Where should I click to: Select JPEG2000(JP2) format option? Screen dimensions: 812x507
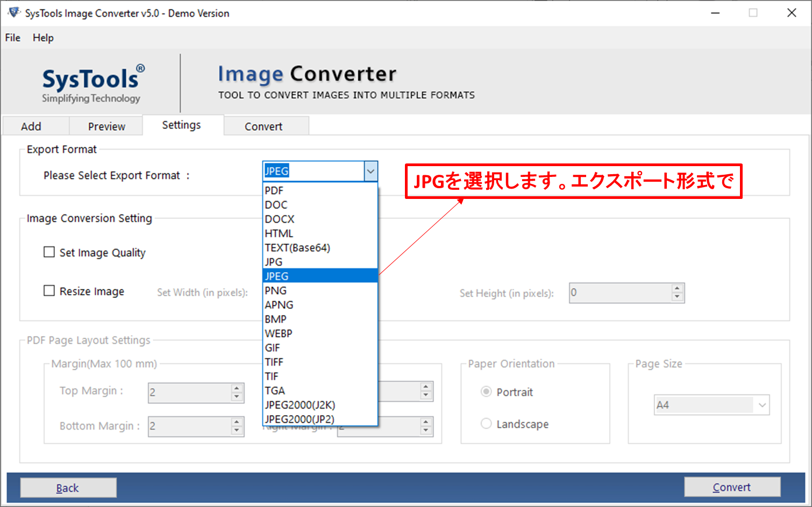point(320,419)
